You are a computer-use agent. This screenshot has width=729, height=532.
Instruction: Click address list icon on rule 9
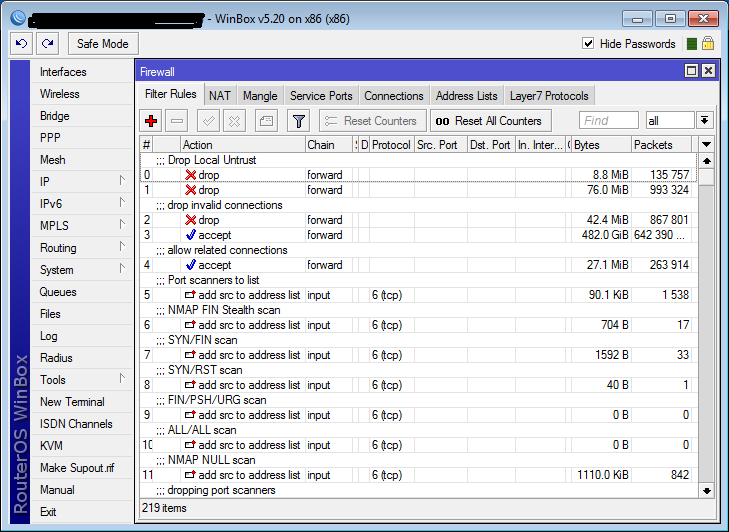[191, 415]
